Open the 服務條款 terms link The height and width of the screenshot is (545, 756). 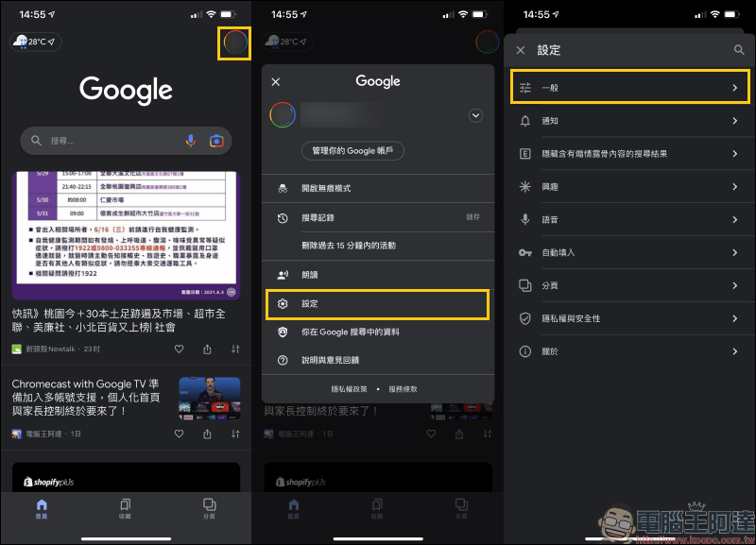[x=404, y=389]
